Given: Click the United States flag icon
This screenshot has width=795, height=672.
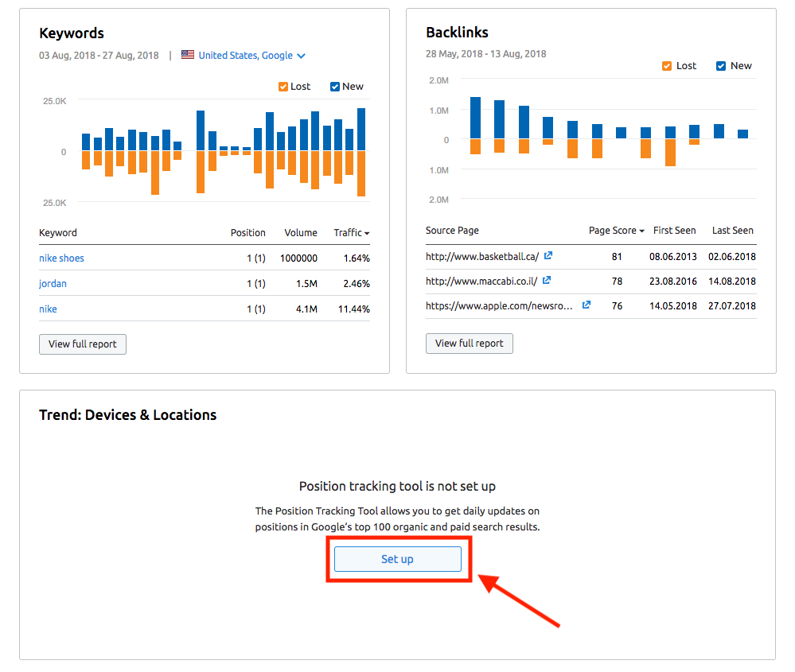Looking at the screenshot, I should [188, 55].
